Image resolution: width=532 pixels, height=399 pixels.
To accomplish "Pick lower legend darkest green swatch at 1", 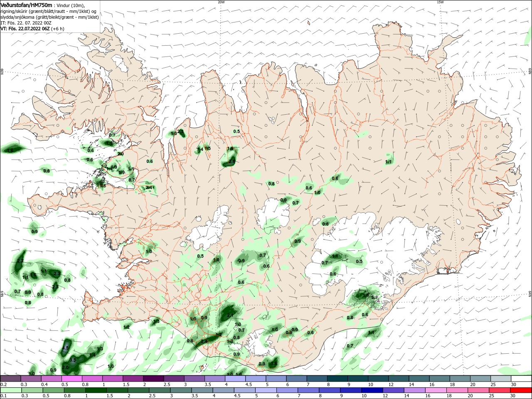I will point(95,390).
